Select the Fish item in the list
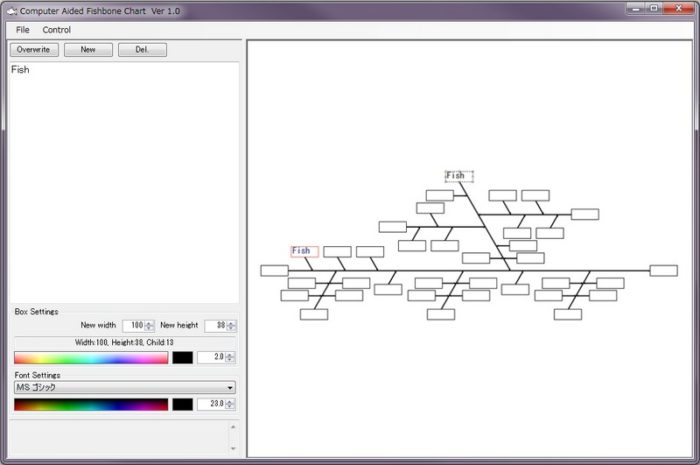This screenshot has height=465, width=700. (x=21, y=70)
